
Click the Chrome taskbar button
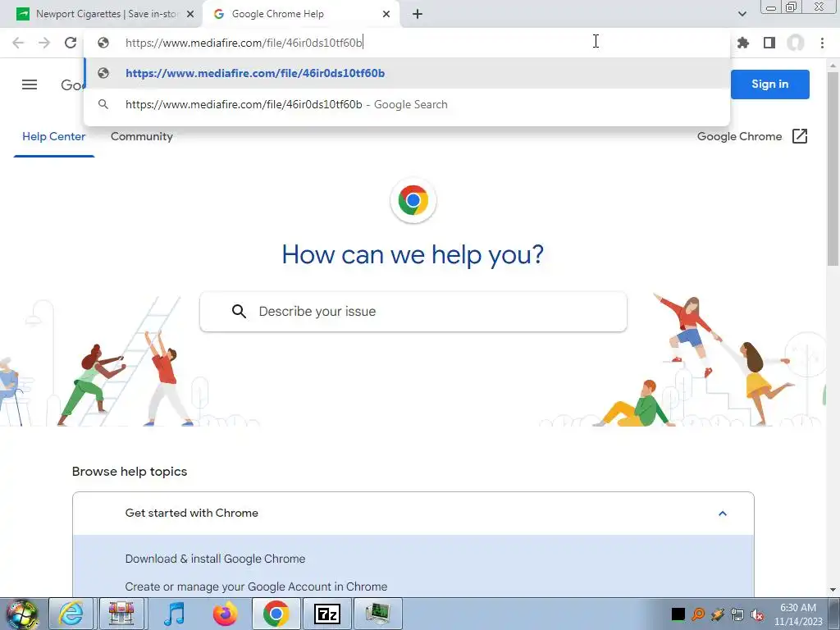[276, 614]
